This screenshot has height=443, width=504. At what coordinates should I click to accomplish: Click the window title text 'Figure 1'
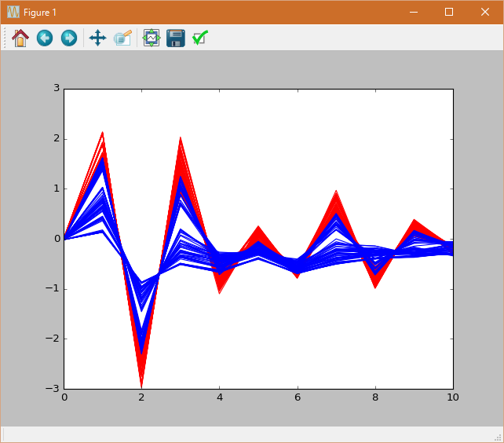[x=40, y=13]
